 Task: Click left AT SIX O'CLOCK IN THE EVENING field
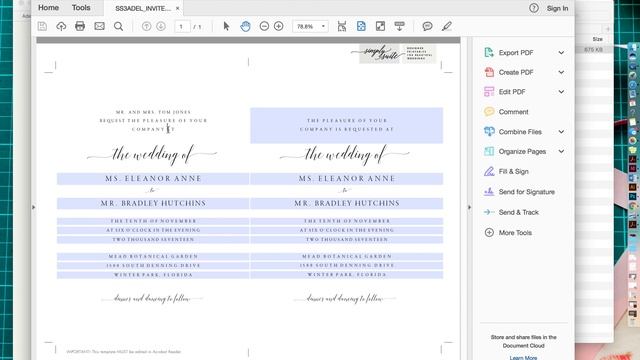[153, 230]
